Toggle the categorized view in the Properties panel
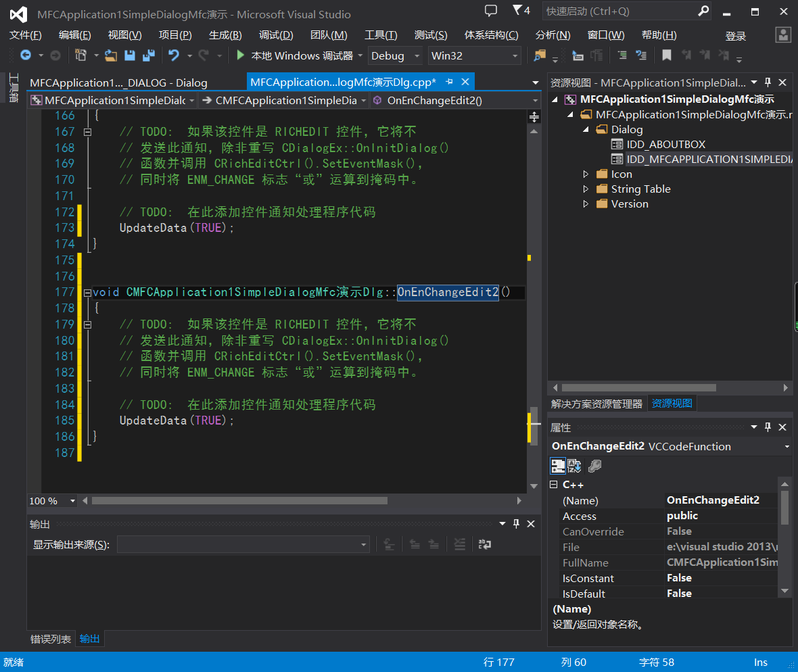 point(558,466)
